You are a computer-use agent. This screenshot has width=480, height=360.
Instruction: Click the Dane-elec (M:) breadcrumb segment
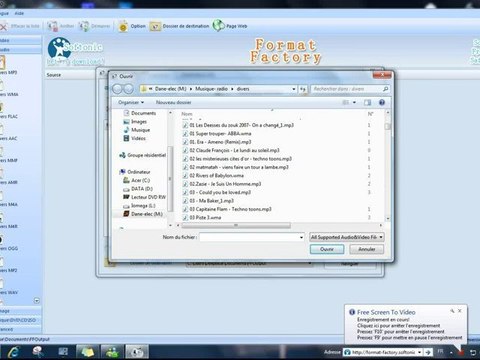click(170, 89)
